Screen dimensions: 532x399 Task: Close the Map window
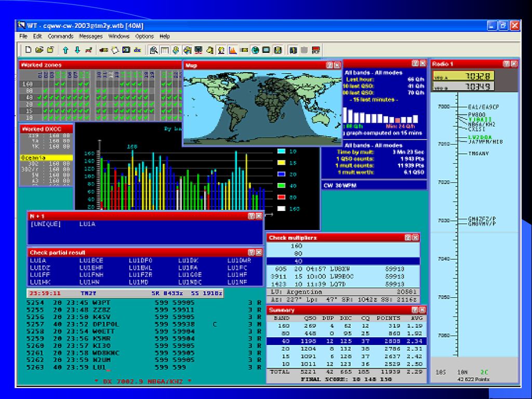[337, 65]
